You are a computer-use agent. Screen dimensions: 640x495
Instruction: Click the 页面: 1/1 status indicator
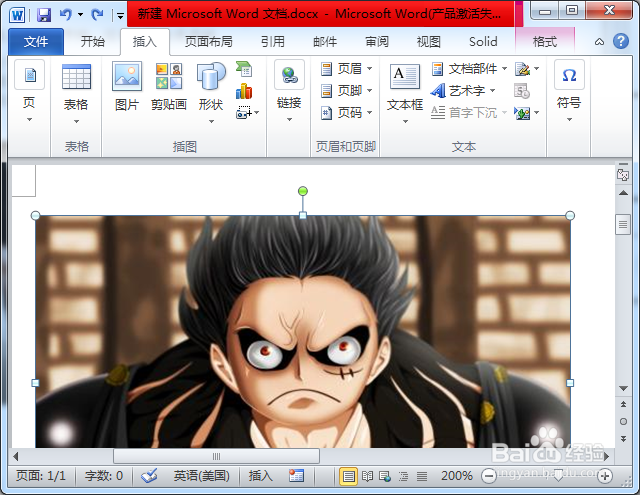41,476
